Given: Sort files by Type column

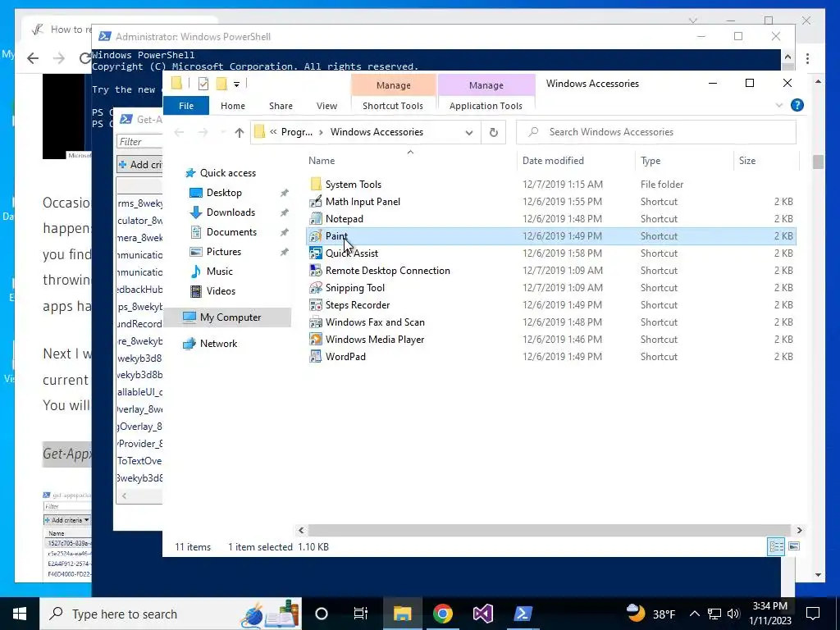Looking at the screenshot, I should pos(684,160).
